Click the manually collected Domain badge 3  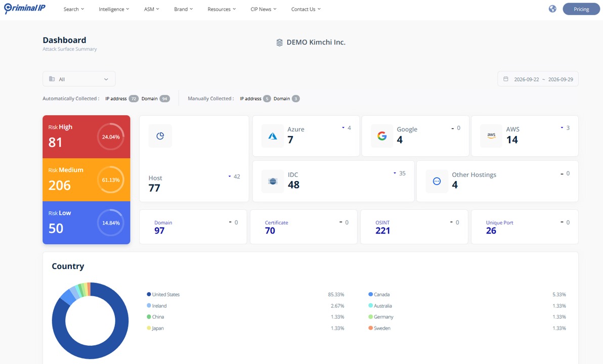pyautogui.click(x=296, y=99)
